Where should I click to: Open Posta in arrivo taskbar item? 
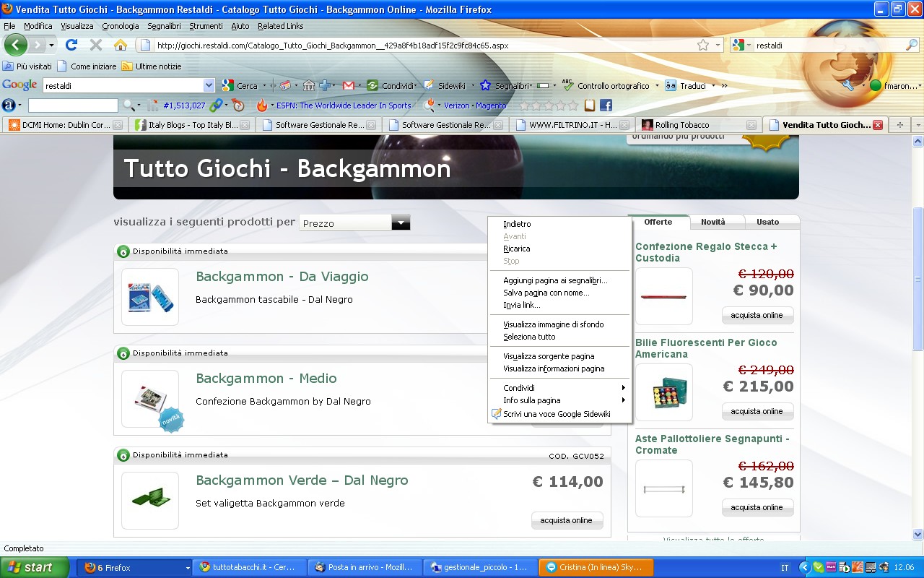365,568
